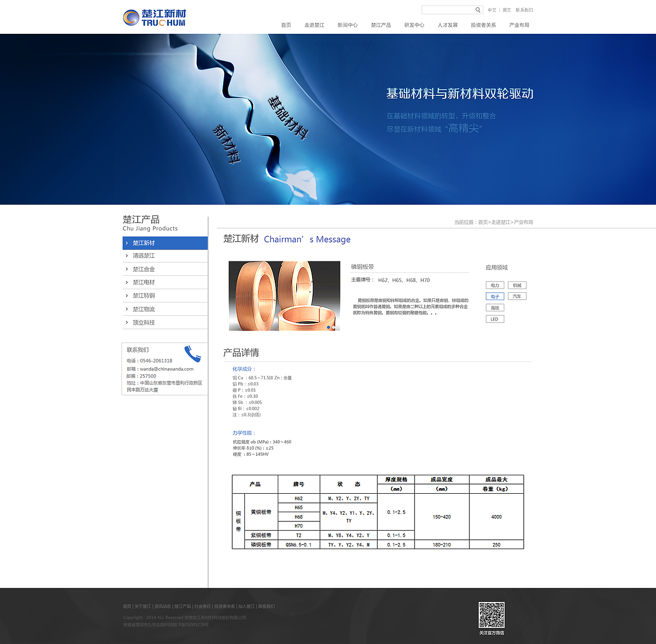Select 楚江物流 in the sidebar
Image resolution: width=656 pixels, height=644 pixels.
tap(165, 309)
